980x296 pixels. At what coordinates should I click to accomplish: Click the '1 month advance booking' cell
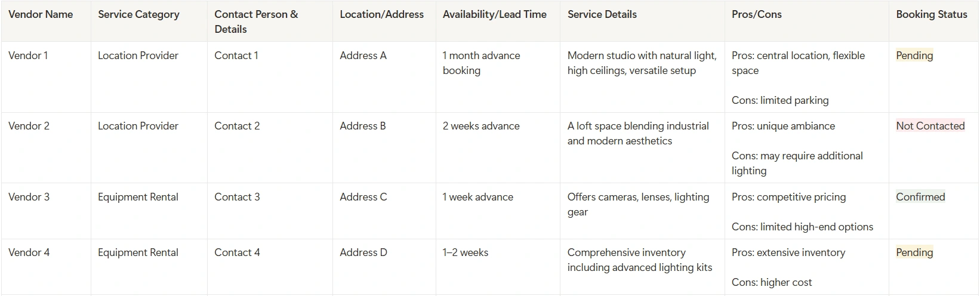coord(481,63)
